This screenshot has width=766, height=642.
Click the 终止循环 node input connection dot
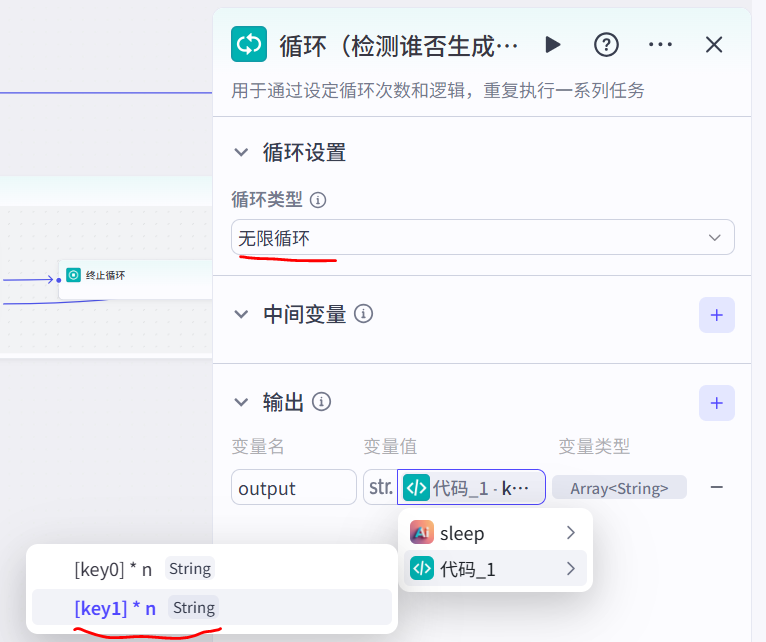point(59,280)
